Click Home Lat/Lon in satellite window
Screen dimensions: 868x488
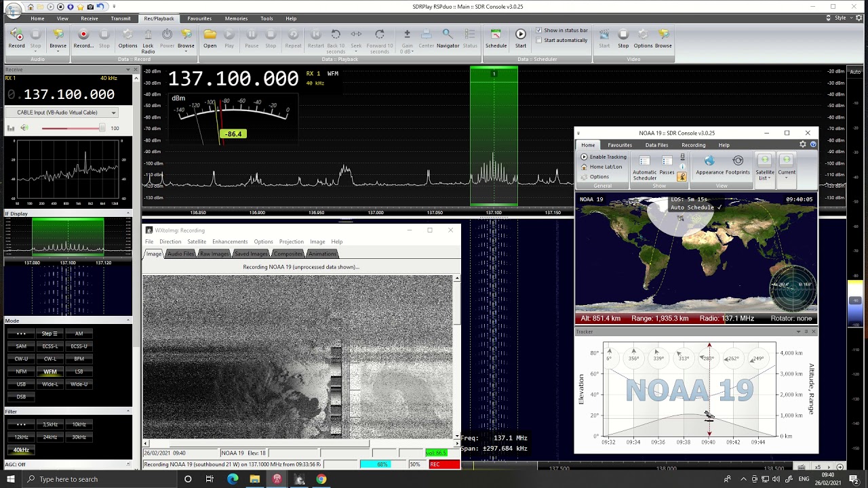click(x=601, y=167)
